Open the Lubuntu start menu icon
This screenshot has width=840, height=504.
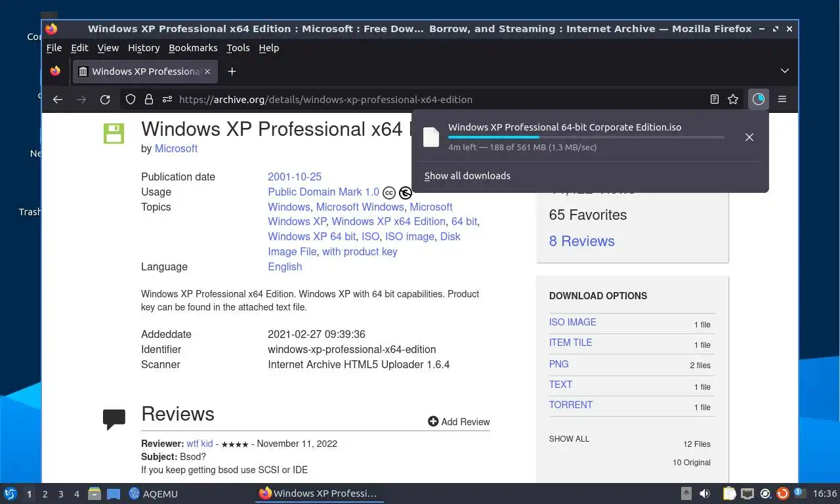[x=10, y=493]
